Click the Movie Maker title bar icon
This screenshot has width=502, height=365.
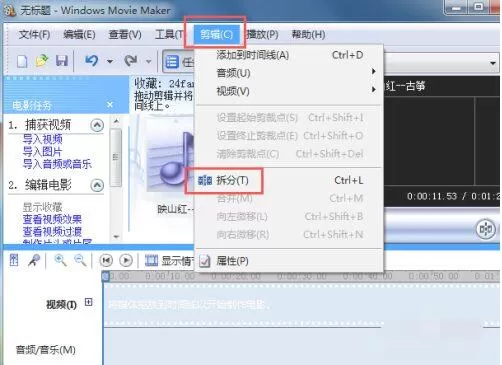(10, 10)
